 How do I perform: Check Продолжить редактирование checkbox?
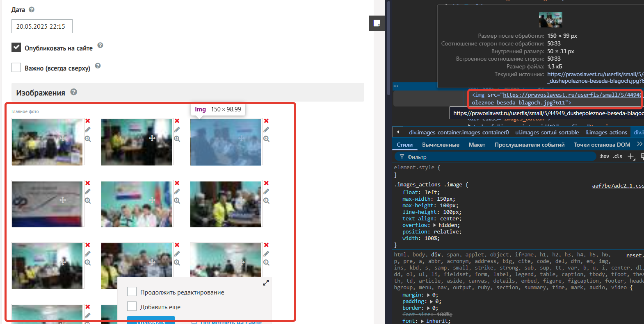(132, 291)
